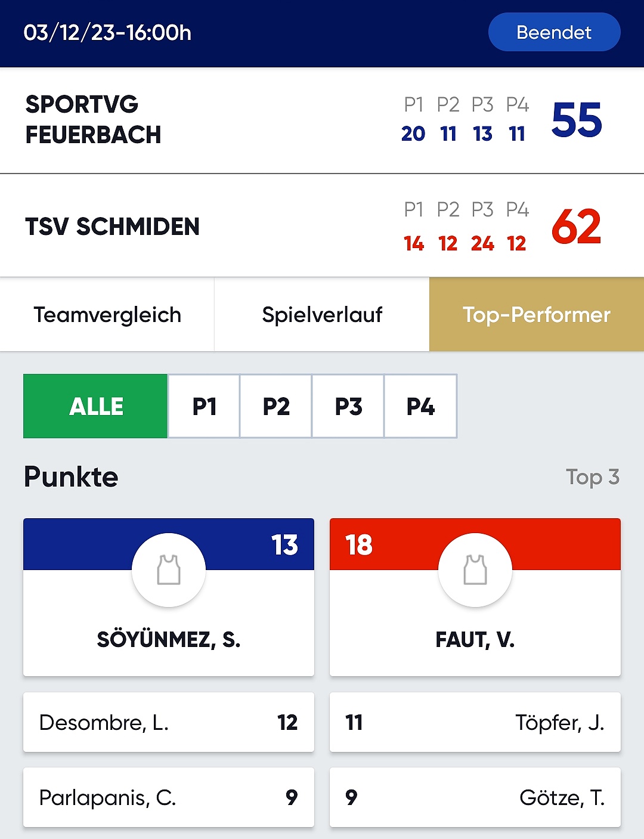Filter top performers by P3
Viewport: 644px width, 839px height.
pos(348,406)
